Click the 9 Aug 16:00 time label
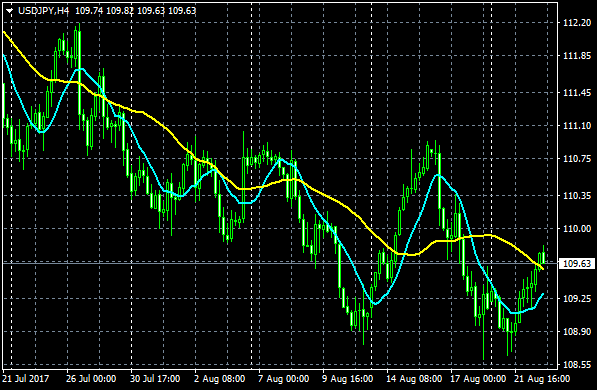The height and width of the screenshot is (390, 597). point(347,379)
